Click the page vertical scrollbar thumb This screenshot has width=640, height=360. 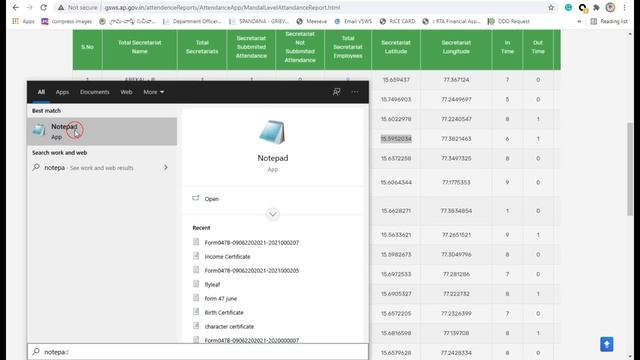[630, 169]
